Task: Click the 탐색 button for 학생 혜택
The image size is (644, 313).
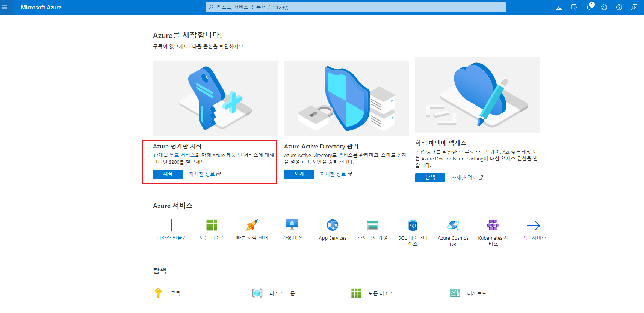Action: pyautogui.click(x=430, y=178)
